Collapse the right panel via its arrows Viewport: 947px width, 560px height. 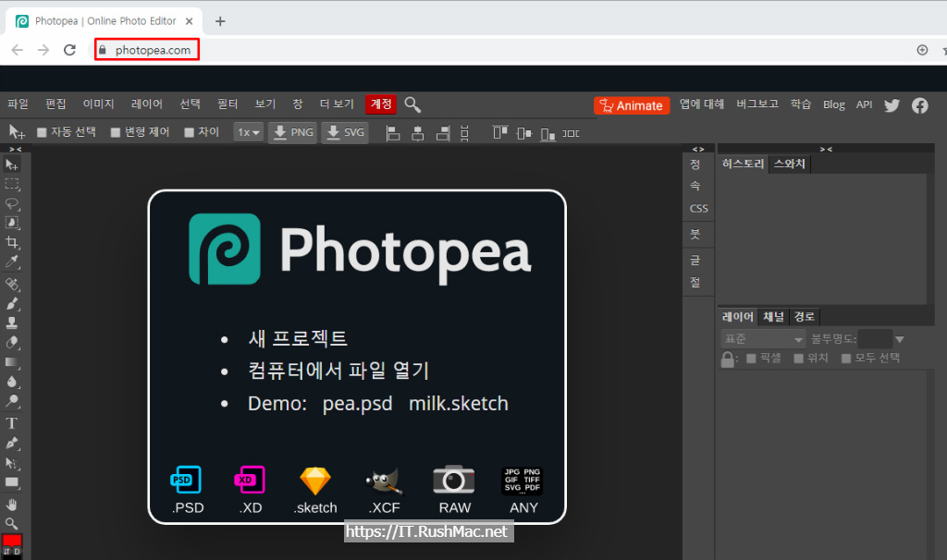coord(826,149)
